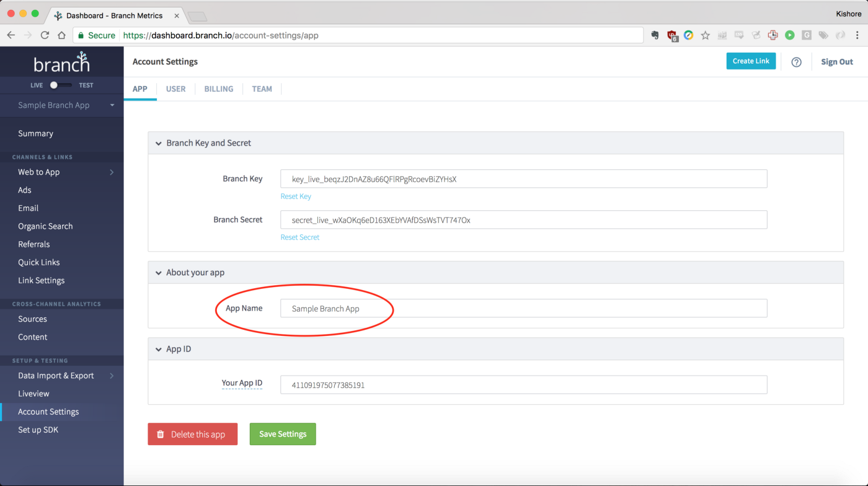Open the help question mark icon
Image resolution: width=868 pixels, height=486 pixels.
point(797,62)
